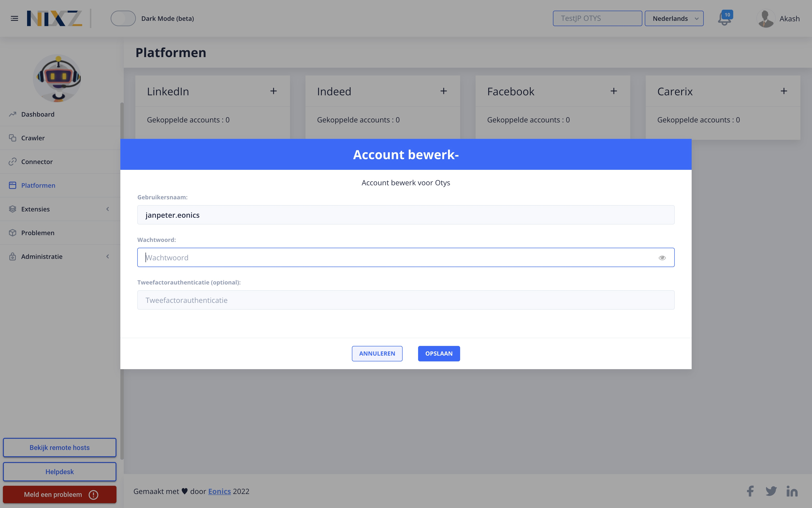The height and width of the screenshot is (508, 812).
Task: Select Platformen in the sidebar
Action: pos(60,186)
